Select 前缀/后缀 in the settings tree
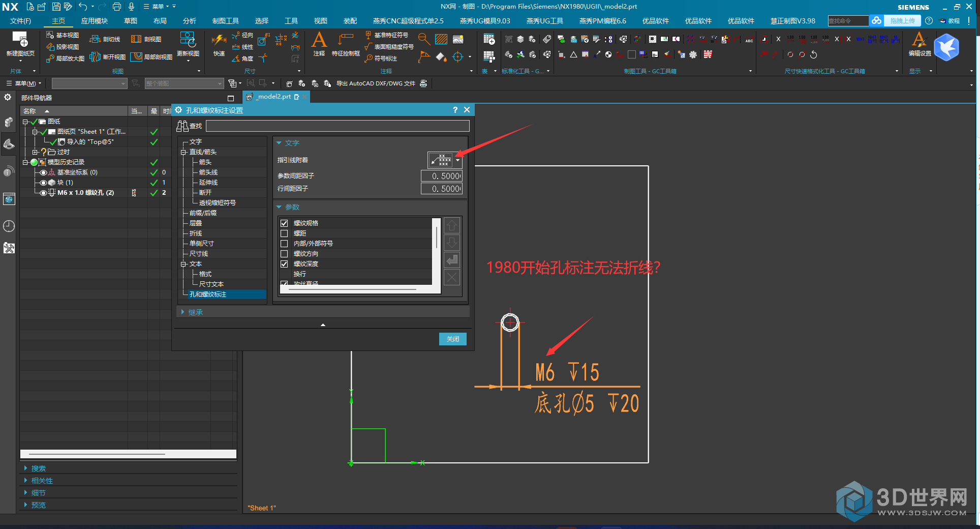 (203, 213)
